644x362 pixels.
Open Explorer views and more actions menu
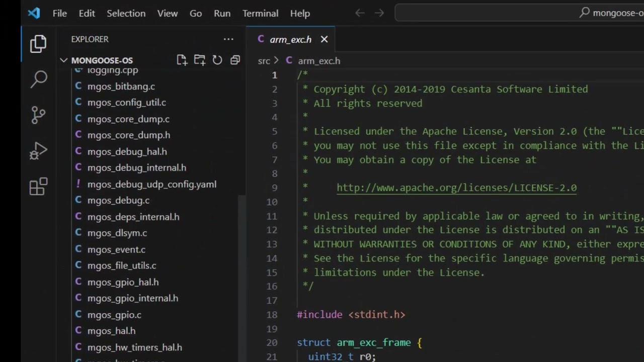tap(228, 39)
